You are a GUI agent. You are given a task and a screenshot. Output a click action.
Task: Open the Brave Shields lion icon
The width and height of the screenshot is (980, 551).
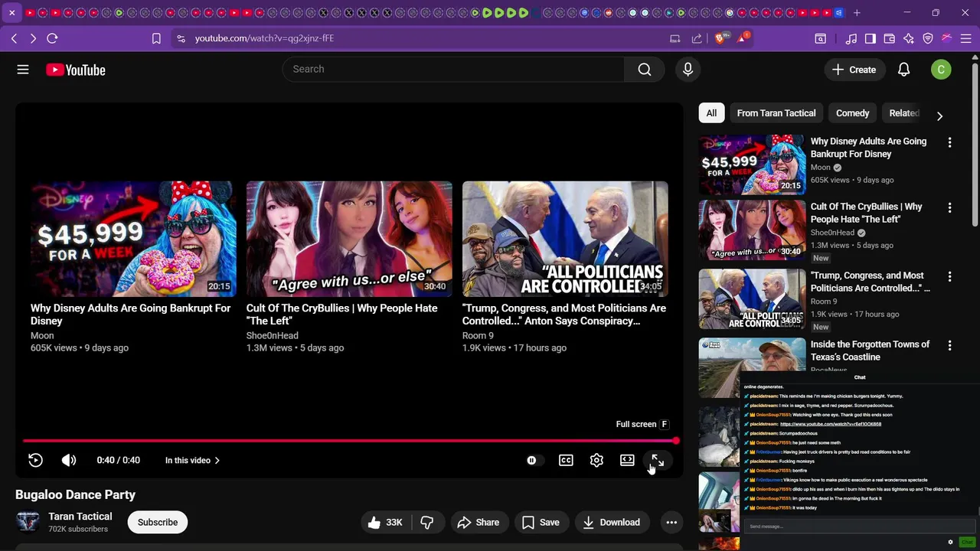pyautogui.click(x=720, y=38)
